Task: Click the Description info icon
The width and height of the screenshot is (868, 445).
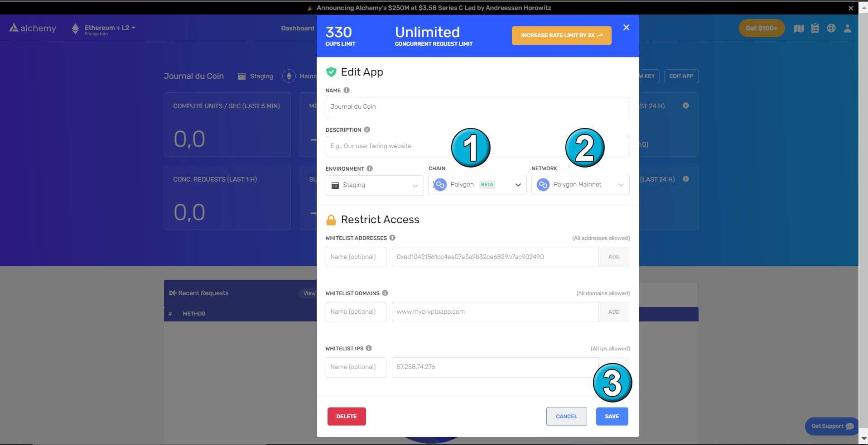Action: point(367,129)
